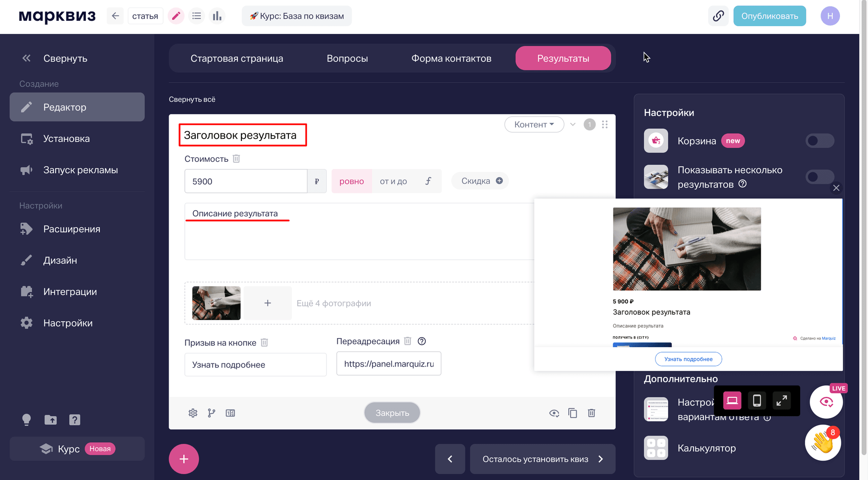Click the Описание результата text area
Screen dimensions: 868x480
[x=359, y=231]
